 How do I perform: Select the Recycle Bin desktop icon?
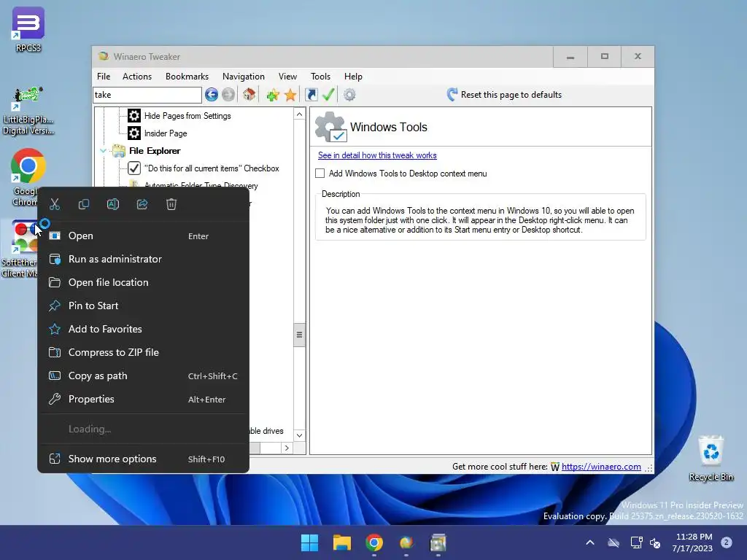tap(711, 458)
